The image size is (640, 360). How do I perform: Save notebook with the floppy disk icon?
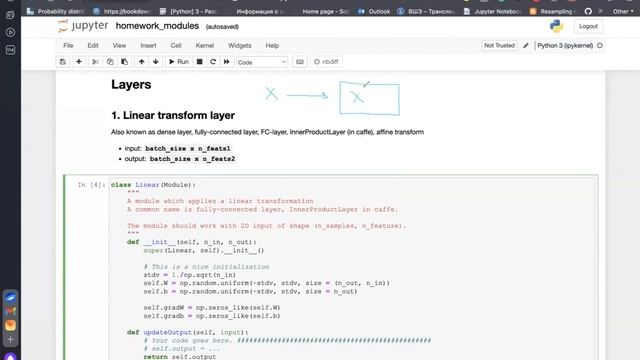tap(62, 62)
